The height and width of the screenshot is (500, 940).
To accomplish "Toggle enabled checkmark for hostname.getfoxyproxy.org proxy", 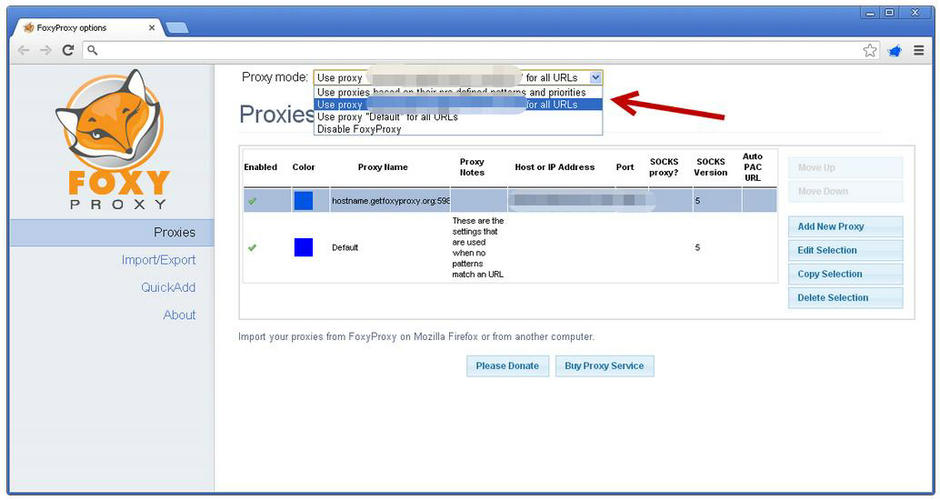I will 252,201.
